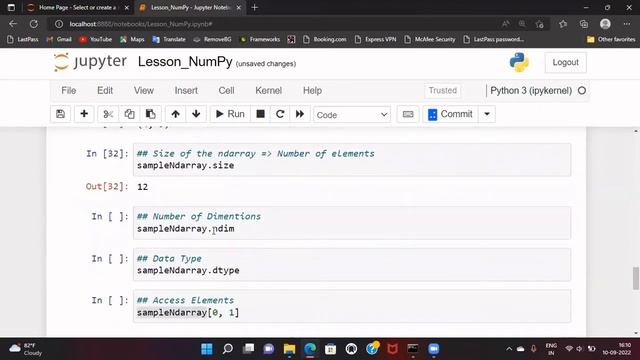Screen dimensions: 640x360
Task: Open the weather widget showing Cloudy
Action: [x=27, y=349]
